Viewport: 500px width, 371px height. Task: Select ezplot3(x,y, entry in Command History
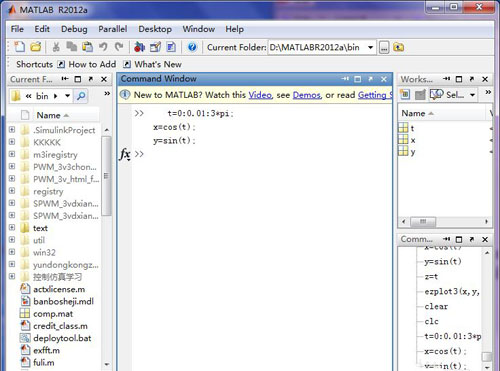tap(452, 292)
